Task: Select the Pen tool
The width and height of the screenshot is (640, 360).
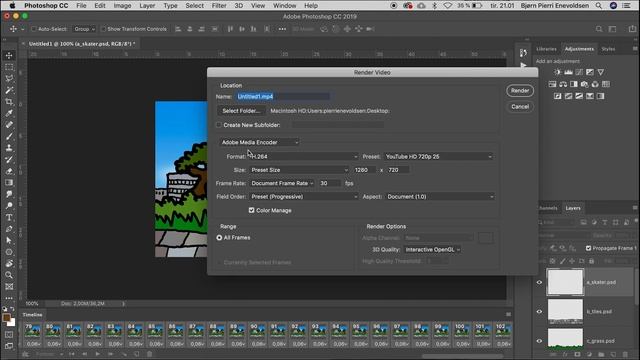Action: point(9,229)
